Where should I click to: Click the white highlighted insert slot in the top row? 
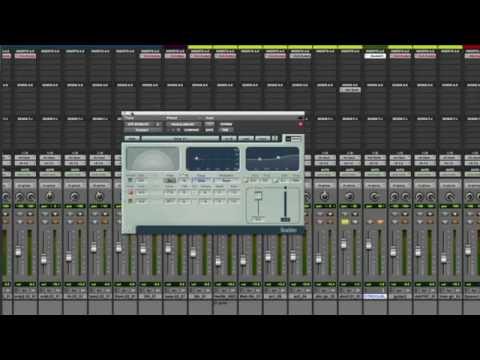point(375,56)
